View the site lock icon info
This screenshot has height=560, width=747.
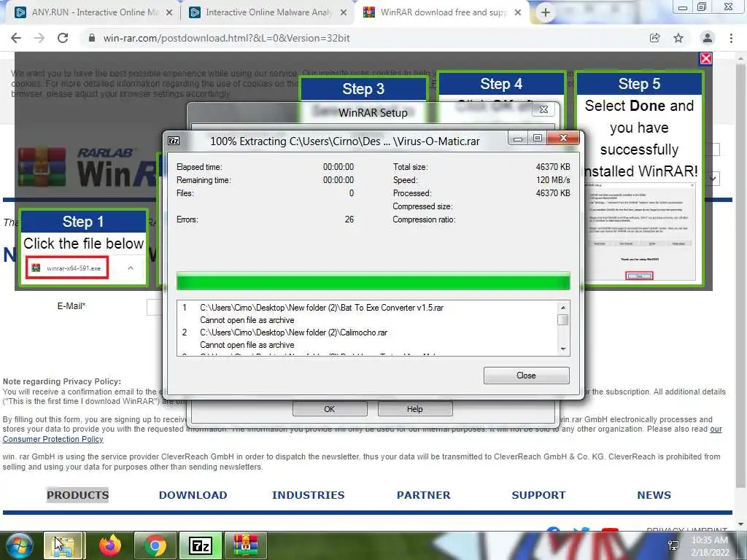[92, 38]
